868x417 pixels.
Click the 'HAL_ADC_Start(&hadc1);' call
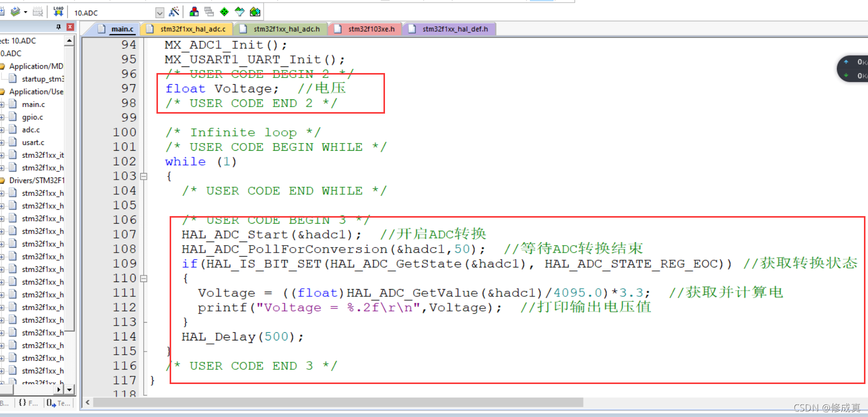pos(272,235)
